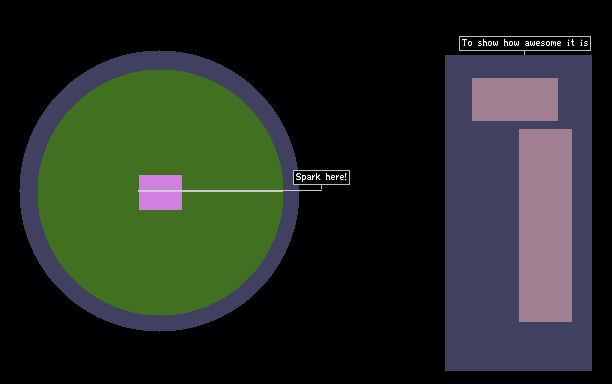
Task: Click the pink square at circle center
Action: tap(160, 192)
